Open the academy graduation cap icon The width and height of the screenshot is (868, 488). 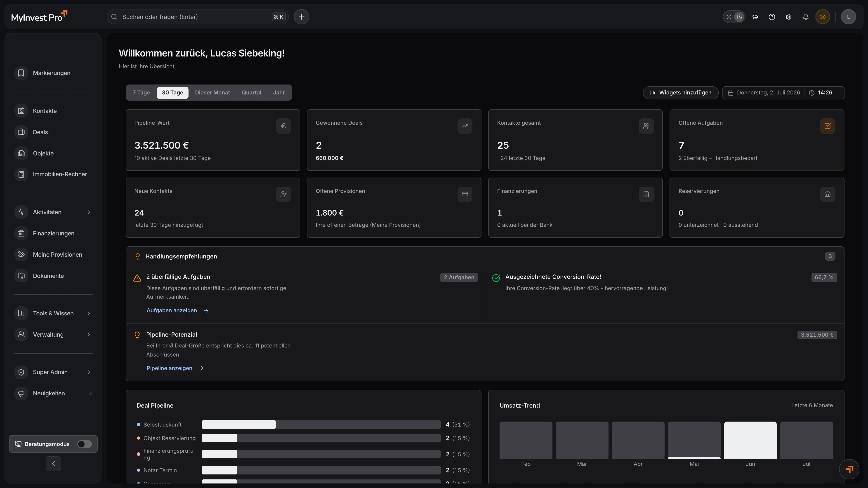pyautogui.click(x=755, y=17)
